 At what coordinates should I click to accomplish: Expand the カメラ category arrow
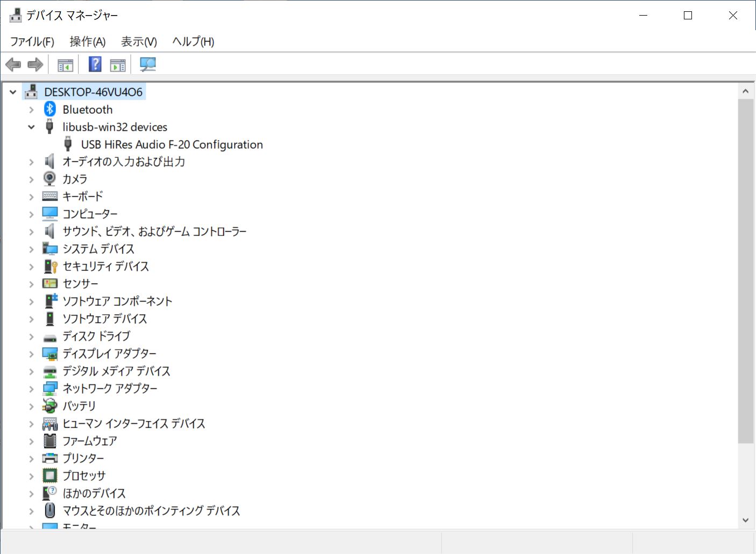31,179
